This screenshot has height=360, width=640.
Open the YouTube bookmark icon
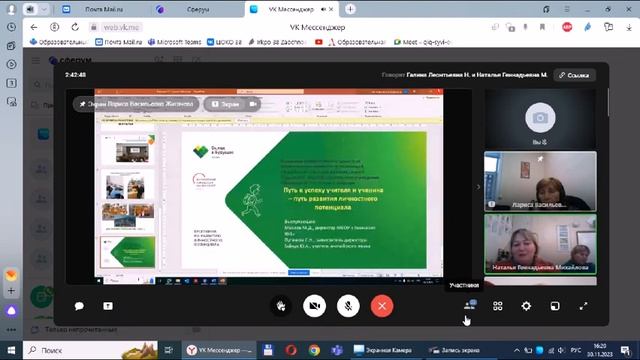[x=319, y=42]
